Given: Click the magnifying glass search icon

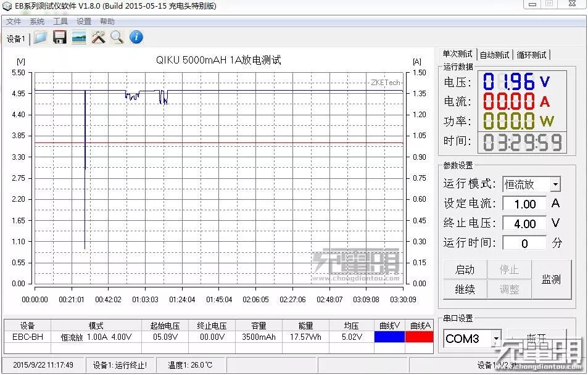Looking at the screenshot, I should [x=117, y=37].
